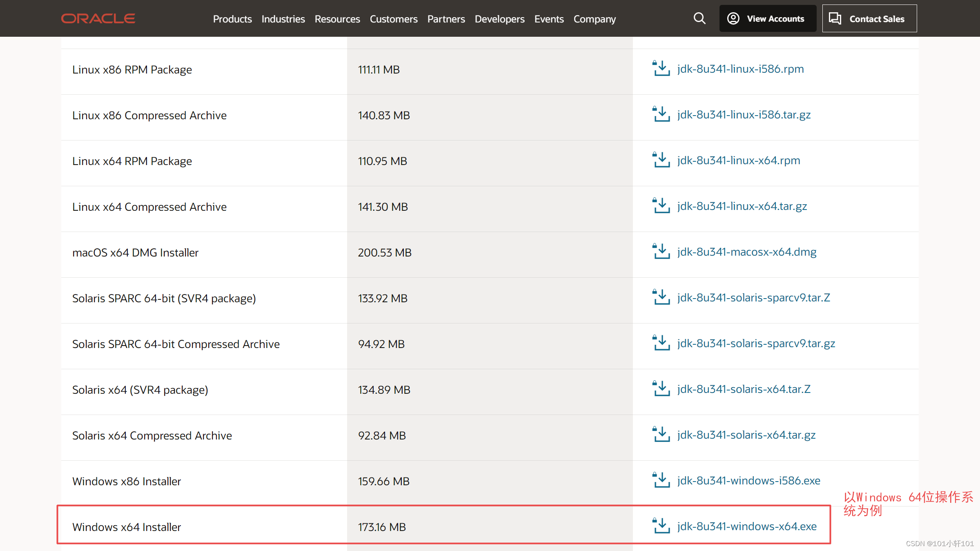Click download icon for windows-i586.exe
This screenshot has width=980, height=551.
pos(661,480)
